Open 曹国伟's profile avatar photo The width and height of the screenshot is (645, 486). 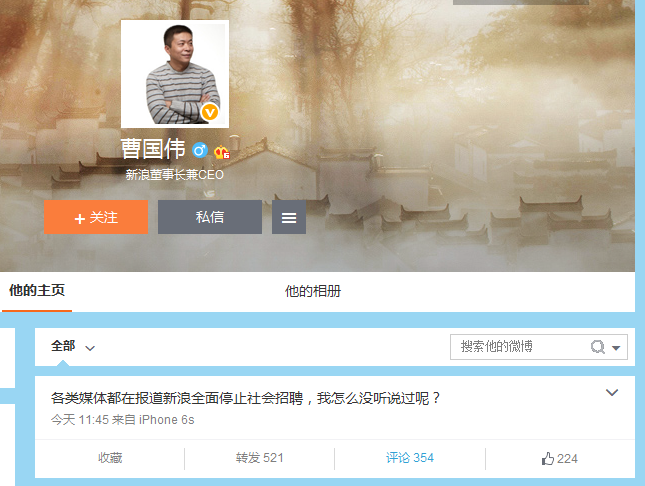coord(175,74)
